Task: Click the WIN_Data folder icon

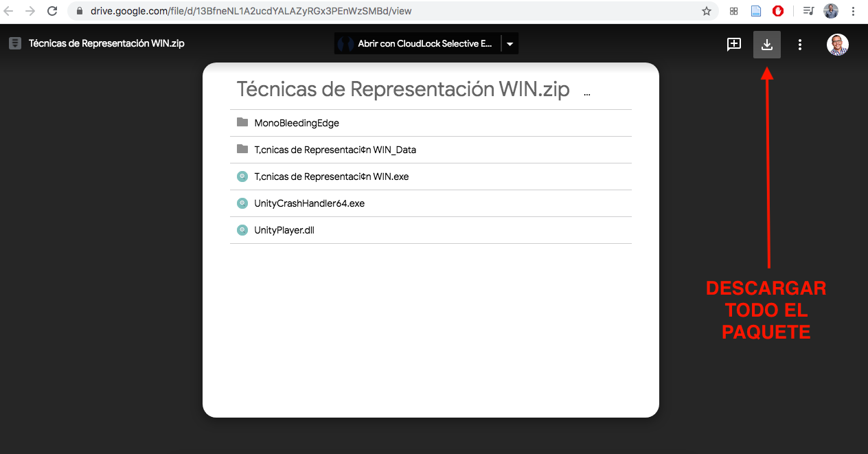Action: click(242, 149)
